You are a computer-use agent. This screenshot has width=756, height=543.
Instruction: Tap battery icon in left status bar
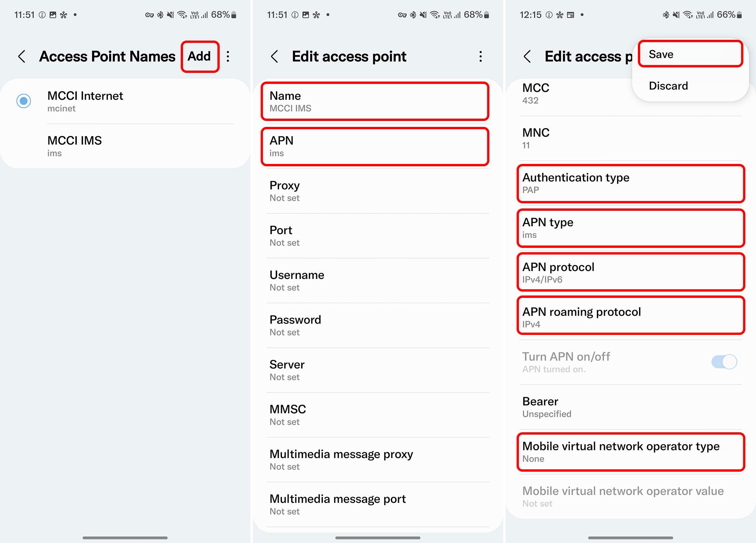pyautogui.click(x=234, y=15)
